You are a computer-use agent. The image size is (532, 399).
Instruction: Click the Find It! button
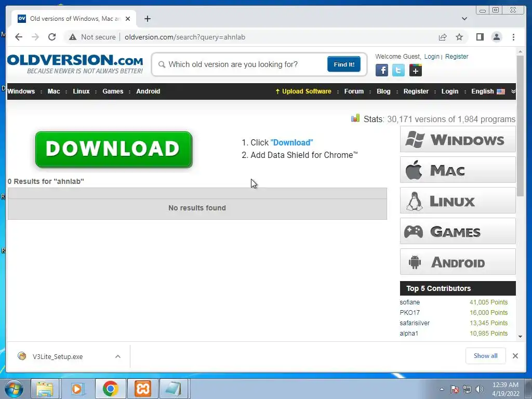click(x=344, y=64)
